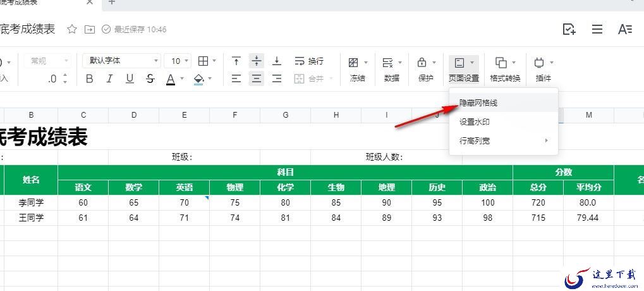Click the 分数 header cell
Screen dimensions: 644x291
coord(564,173)
